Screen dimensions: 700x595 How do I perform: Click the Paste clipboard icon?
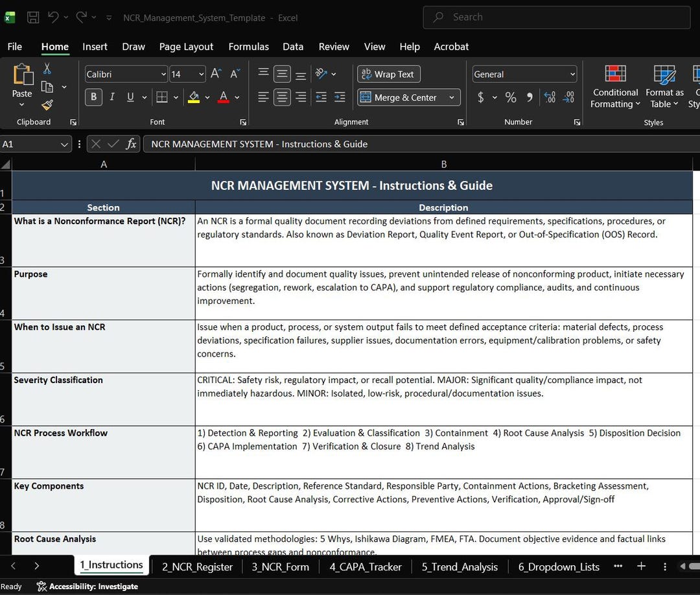point(22,75)
